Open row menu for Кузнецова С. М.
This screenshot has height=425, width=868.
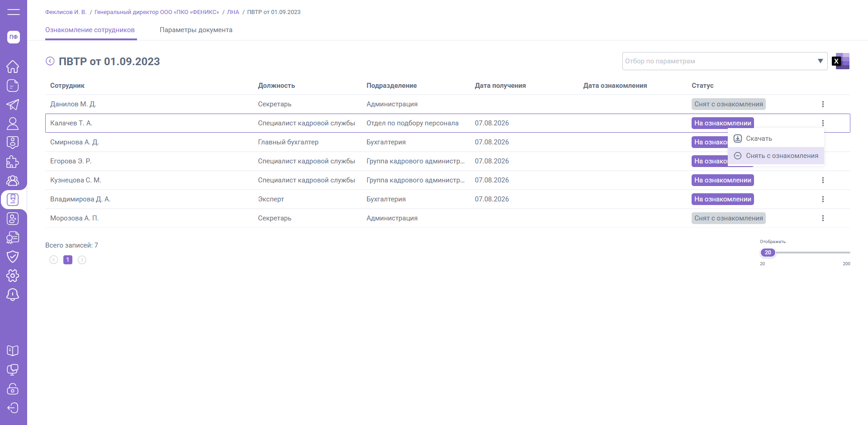[x=823, y=180]
